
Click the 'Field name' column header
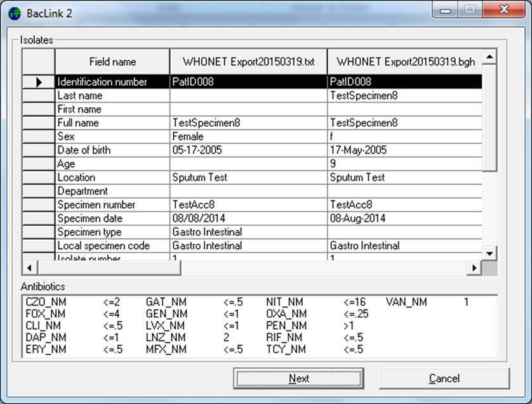(x=112, y=62)
